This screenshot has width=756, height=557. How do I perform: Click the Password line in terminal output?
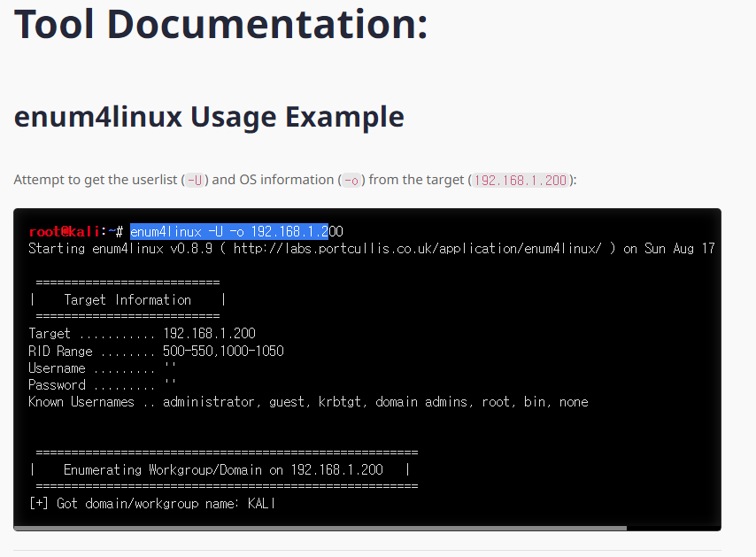[102, 385]
